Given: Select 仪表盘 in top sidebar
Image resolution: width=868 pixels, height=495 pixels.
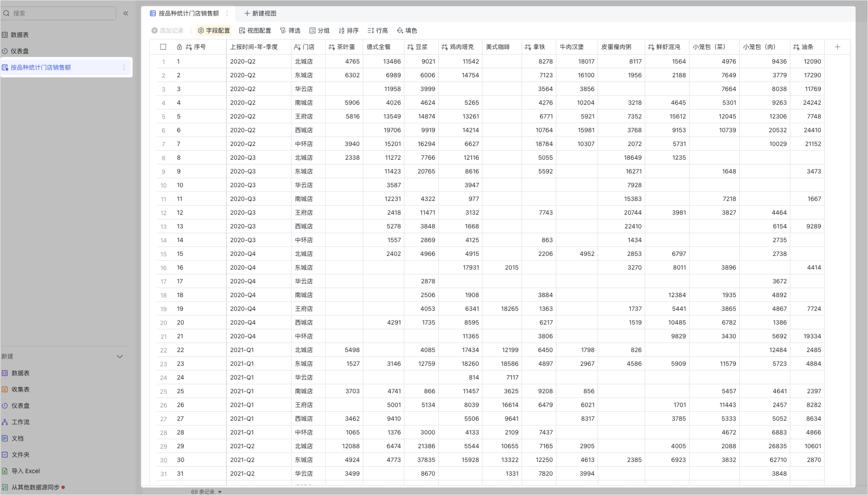Looking at the screenshot, I should (x=19, y=51).
